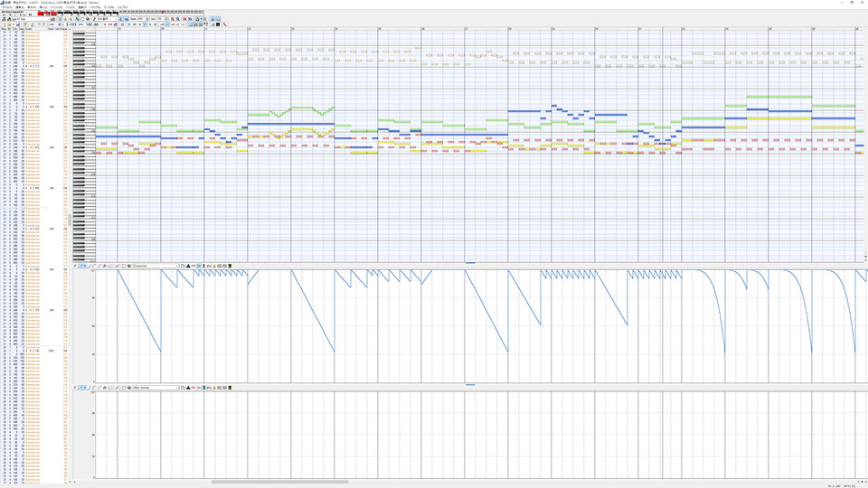This screenshot has width=868, height=488.
Task: Select curve tool in Main Volume graph toolbar
Action: coord(90,388)
